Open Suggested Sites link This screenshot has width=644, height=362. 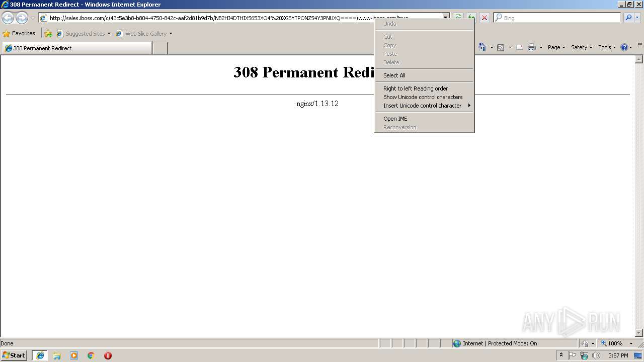point(83,33)
